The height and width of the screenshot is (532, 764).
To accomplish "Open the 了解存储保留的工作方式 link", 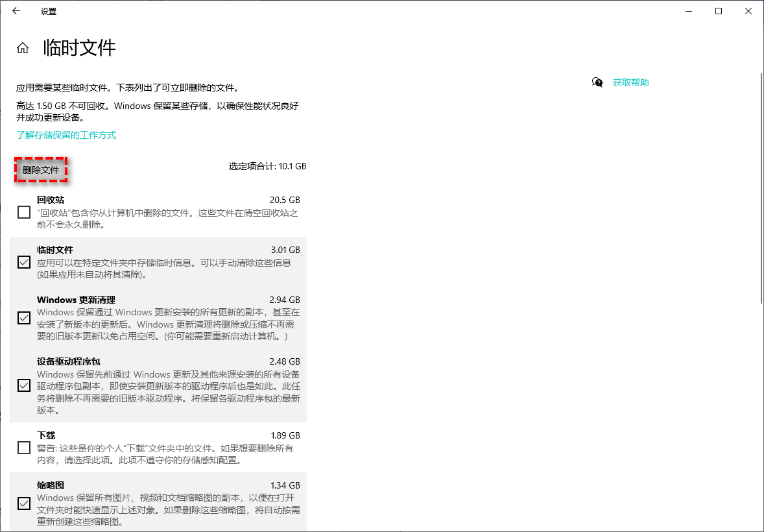I will tap(67, 135).
